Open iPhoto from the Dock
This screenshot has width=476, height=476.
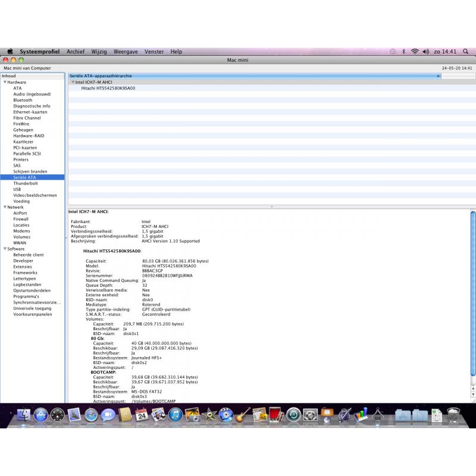click(192, 415)
